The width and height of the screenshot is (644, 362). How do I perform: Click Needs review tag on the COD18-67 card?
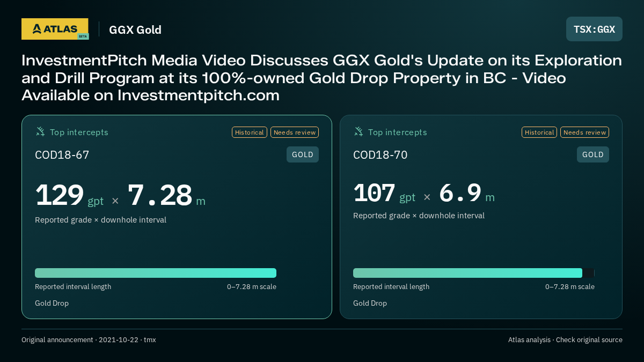[295, 132]
